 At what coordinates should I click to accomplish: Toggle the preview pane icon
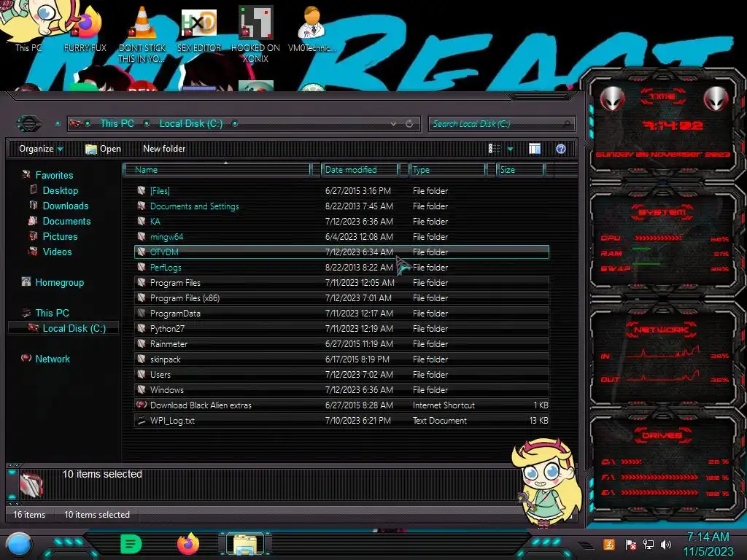point(535,149)
